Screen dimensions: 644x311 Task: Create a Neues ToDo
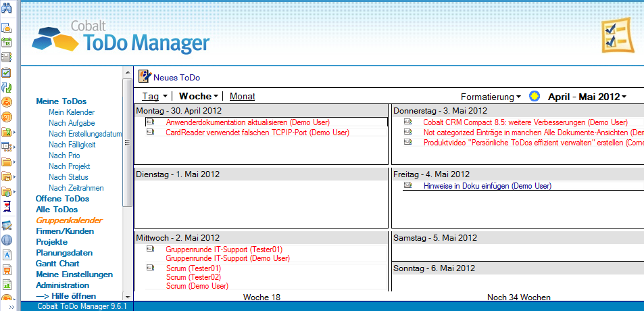[176, 77]
